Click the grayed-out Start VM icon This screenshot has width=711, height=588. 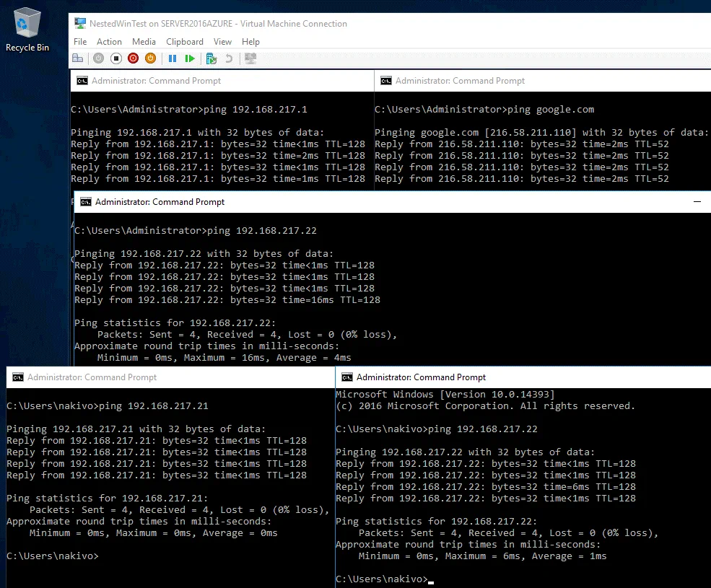click(98, 58)
